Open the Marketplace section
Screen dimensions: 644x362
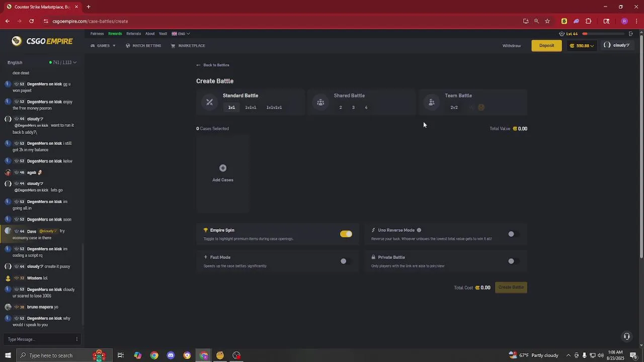click(188, 46)
